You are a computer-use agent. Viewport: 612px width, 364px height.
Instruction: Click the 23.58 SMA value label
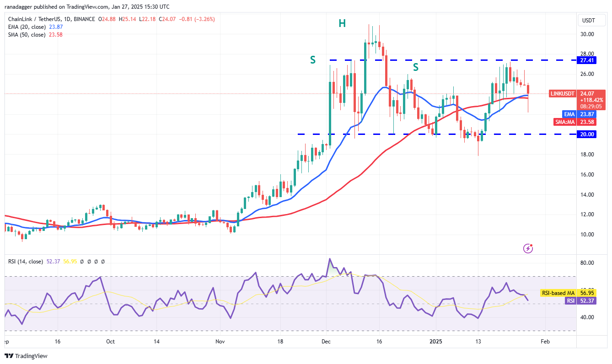pyautogui.click(x=588, y=122)
